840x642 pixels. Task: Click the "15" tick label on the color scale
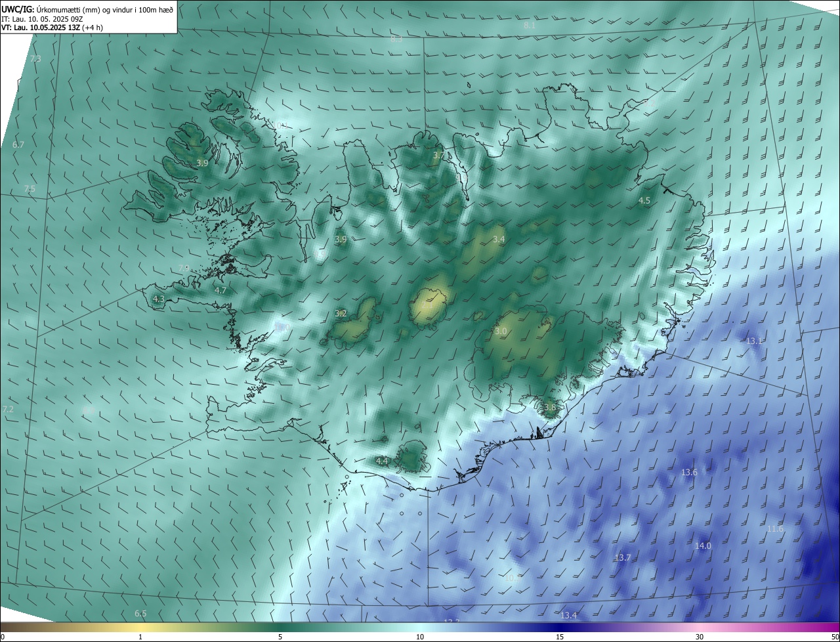click(560, 637)
